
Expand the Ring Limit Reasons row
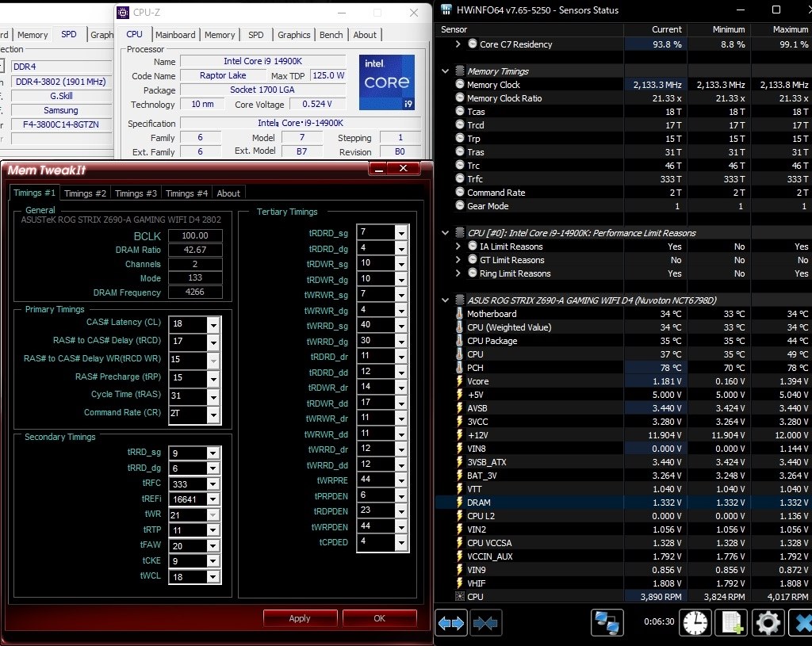point(458,273)
